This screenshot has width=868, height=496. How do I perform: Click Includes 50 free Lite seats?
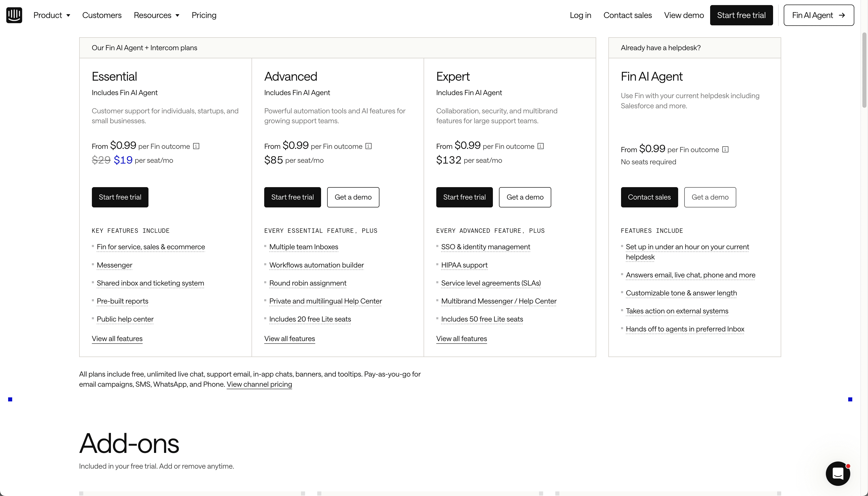(482, 319)
